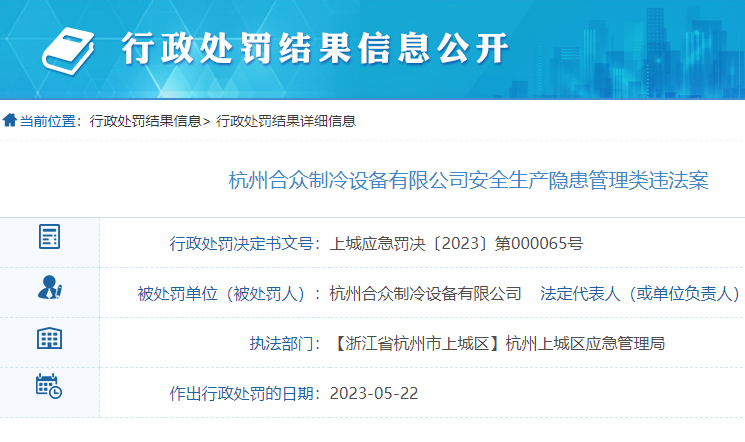Click the calendar clock icon beside 作出行政处罚的日期
The image size is (745, 442).
point(49,386)
